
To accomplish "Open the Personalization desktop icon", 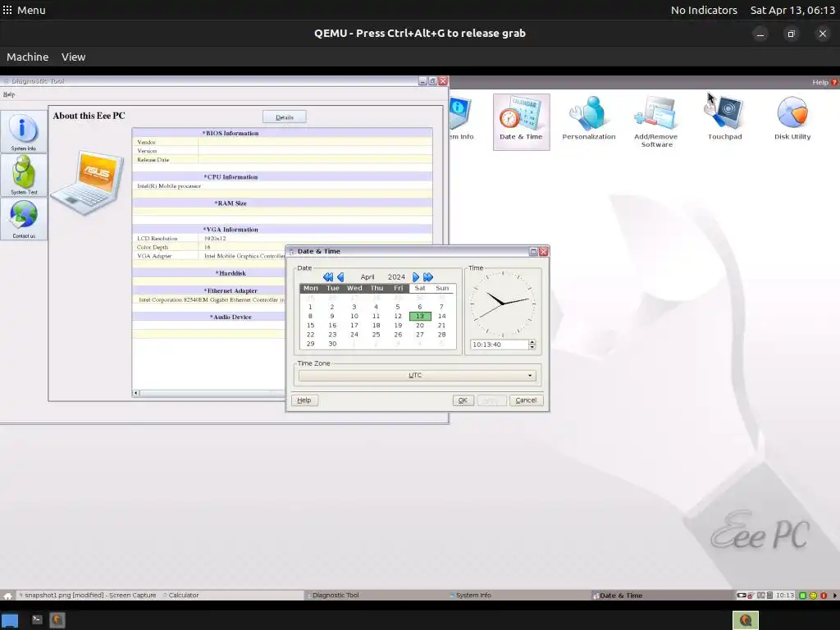I will 589,118.
